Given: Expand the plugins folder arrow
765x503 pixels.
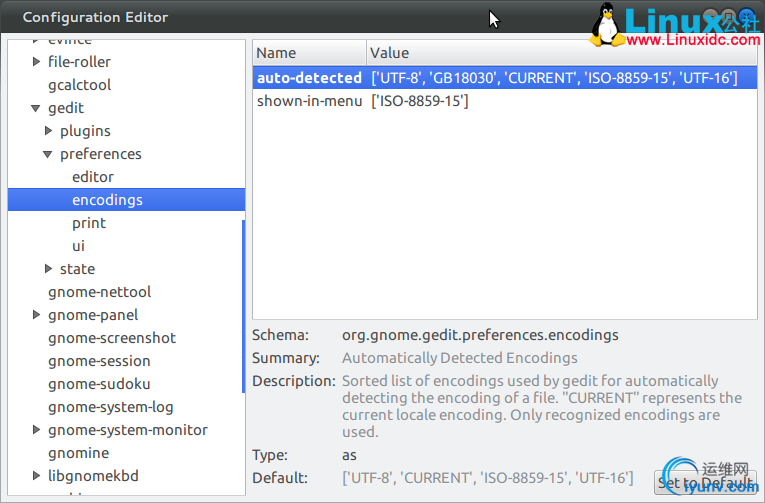Looking at the screenshot, I should 50,131.
